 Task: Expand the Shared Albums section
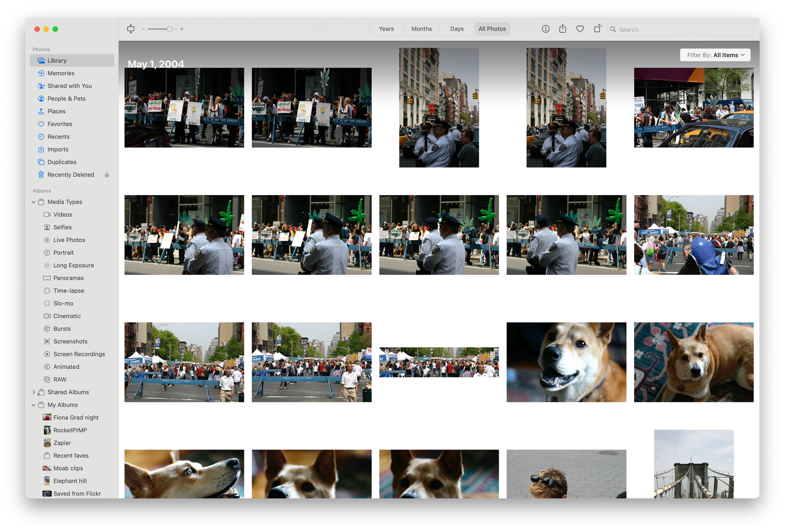[34, 392]
